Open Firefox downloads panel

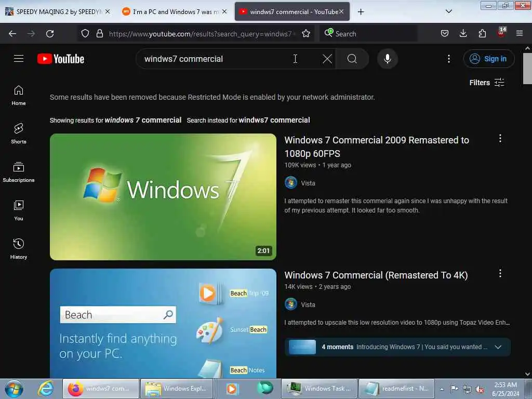pyautogui.click(x=463, y=33)
